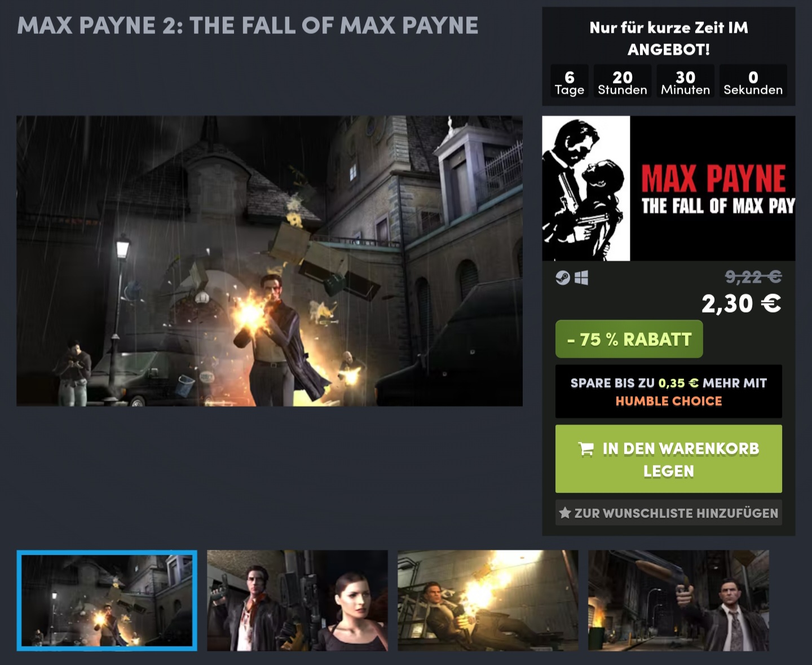Select first thumbnail with street explosion scene
Viewport: 812px width, 665px height.
click(107, 601)
